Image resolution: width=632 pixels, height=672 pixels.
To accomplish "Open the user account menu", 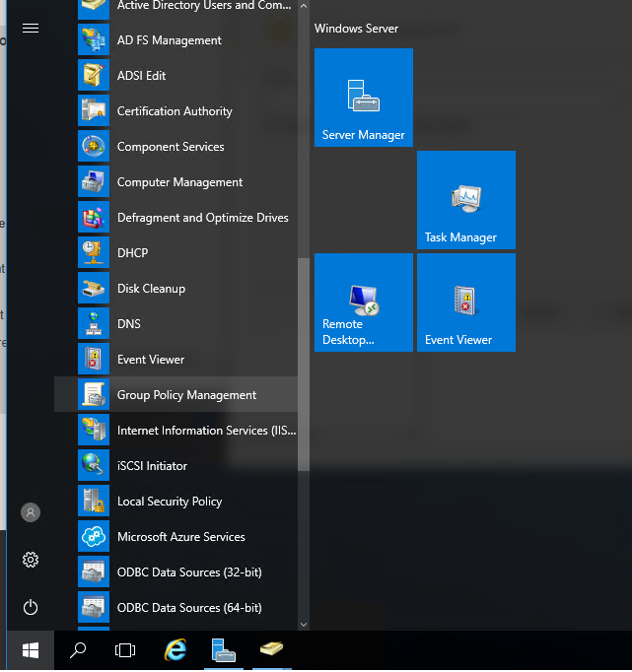I will pos(31,512).
